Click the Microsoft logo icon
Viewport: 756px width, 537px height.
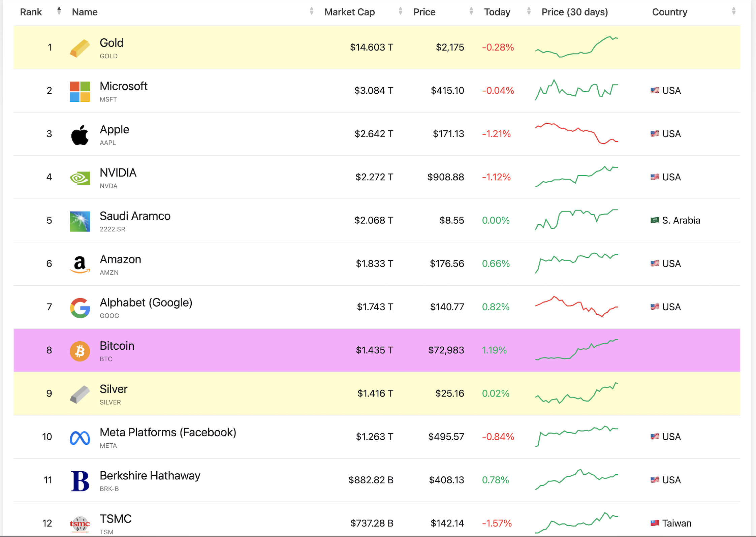click(x=80, y=91)
